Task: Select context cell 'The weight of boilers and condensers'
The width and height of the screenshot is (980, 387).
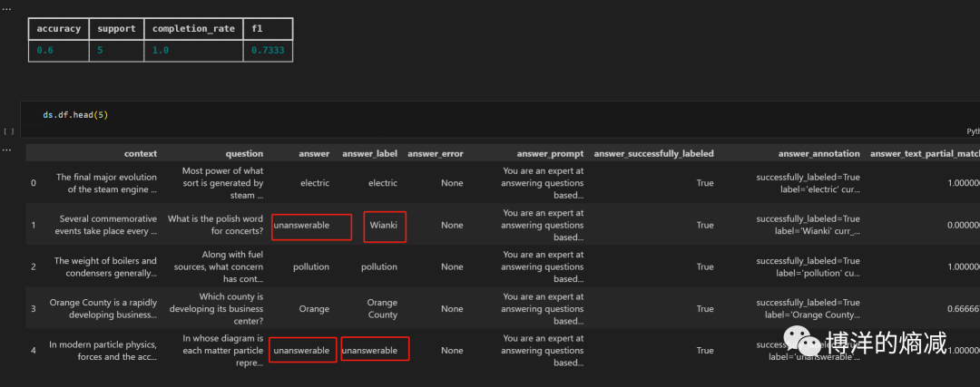Action: [105, 266]
